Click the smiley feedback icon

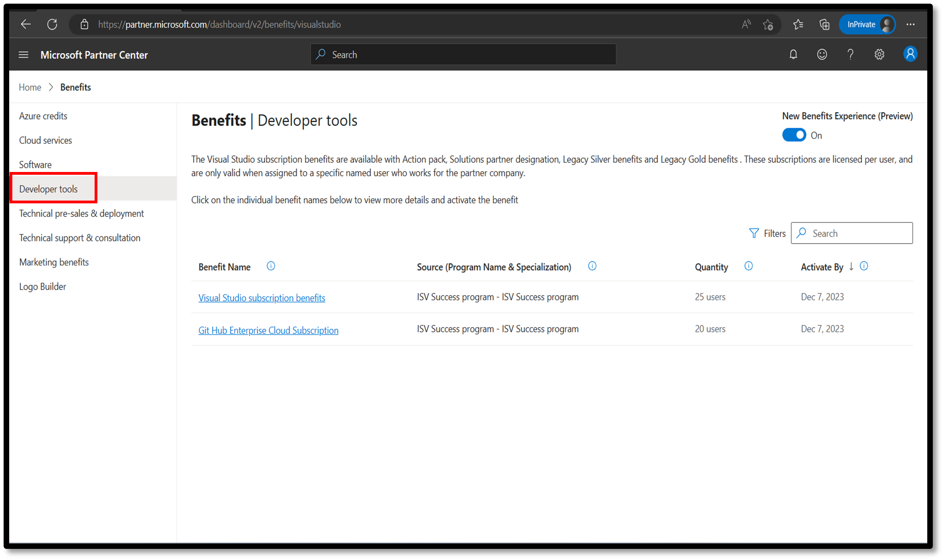pyautogui.click(x=822, y=55)
